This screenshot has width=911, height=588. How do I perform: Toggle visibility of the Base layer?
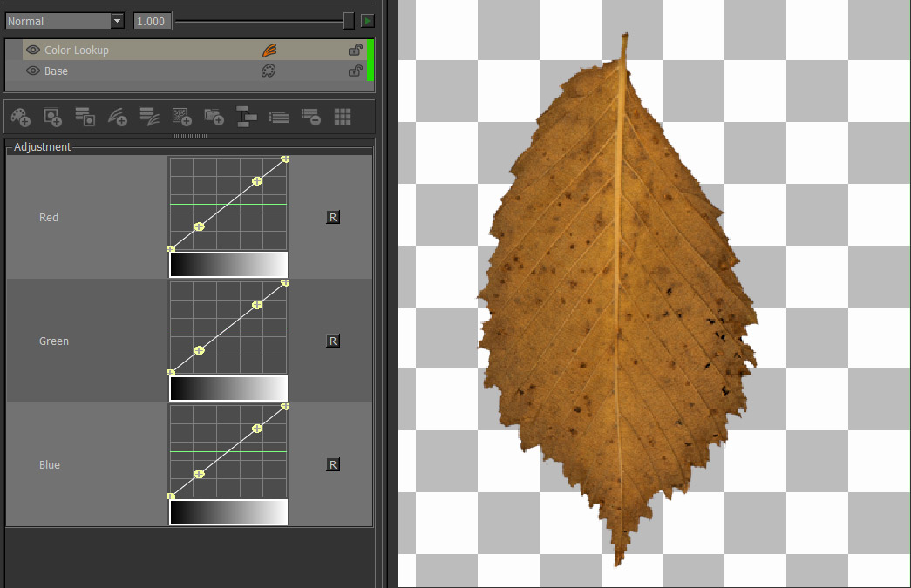tap(33, 71)
